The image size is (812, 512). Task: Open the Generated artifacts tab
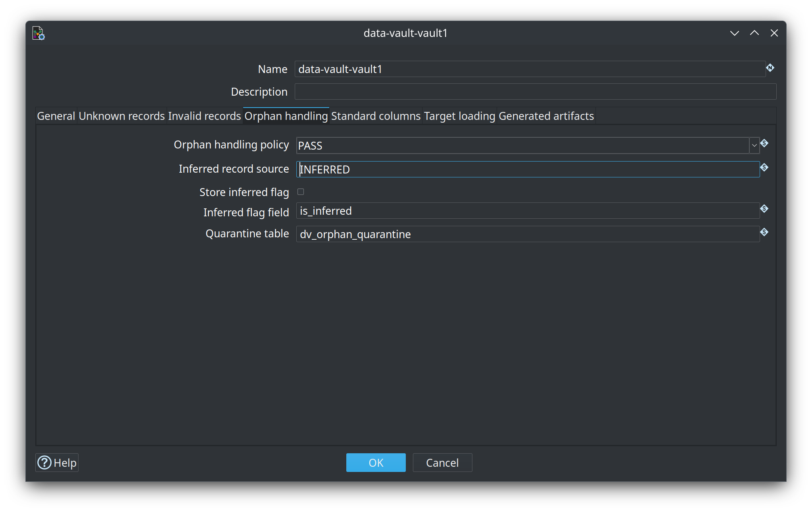click(x=546, y=116)
